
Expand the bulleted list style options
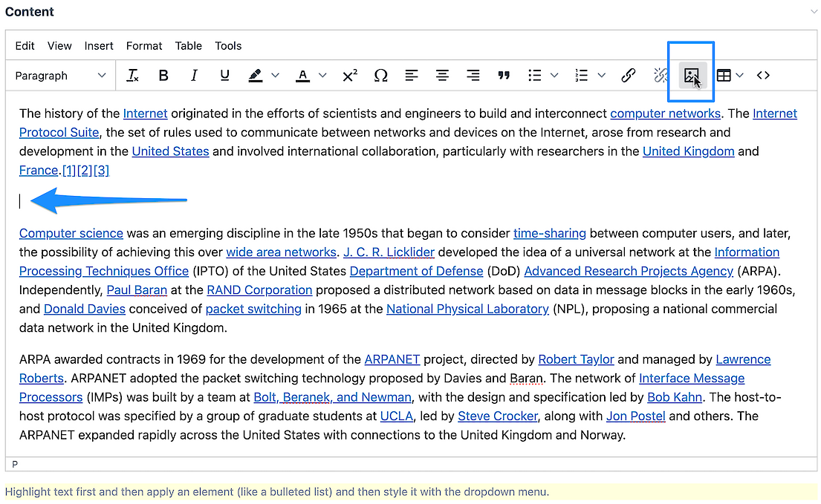click(x=554, y=76)
